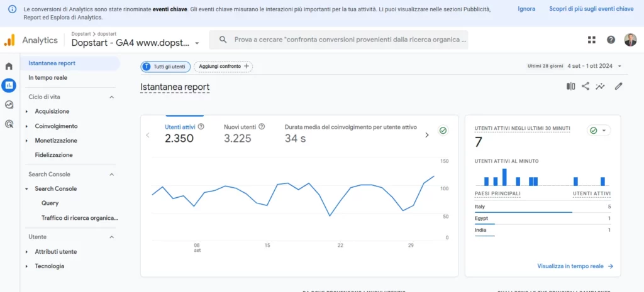
Task: Open the Help question mark icon
Action: pos(611,40)
